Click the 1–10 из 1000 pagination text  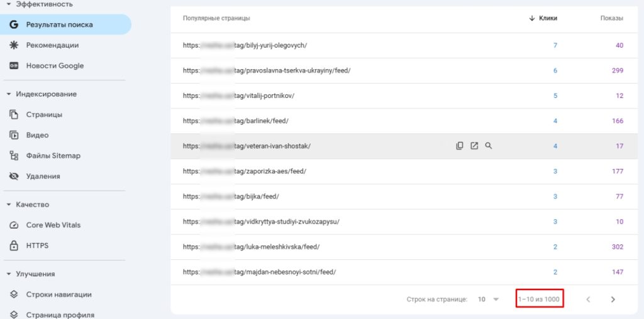pos(539,300)
